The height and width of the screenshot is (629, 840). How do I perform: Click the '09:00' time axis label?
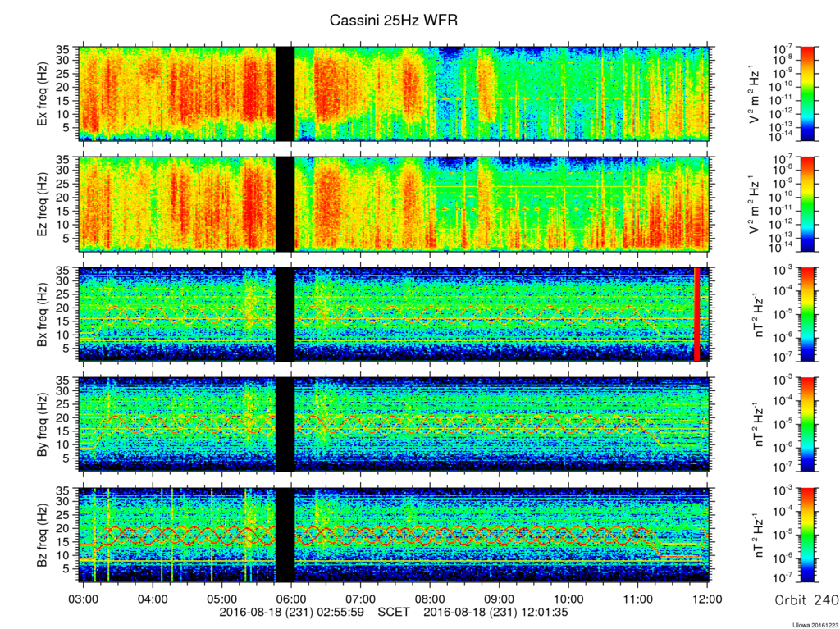click(500, 597)
